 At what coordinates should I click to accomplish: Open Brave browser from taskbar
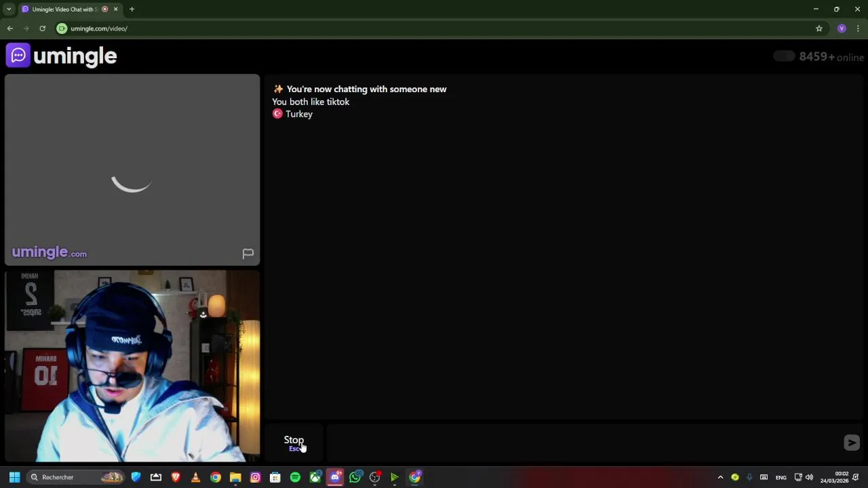click(x=176, y=477)
